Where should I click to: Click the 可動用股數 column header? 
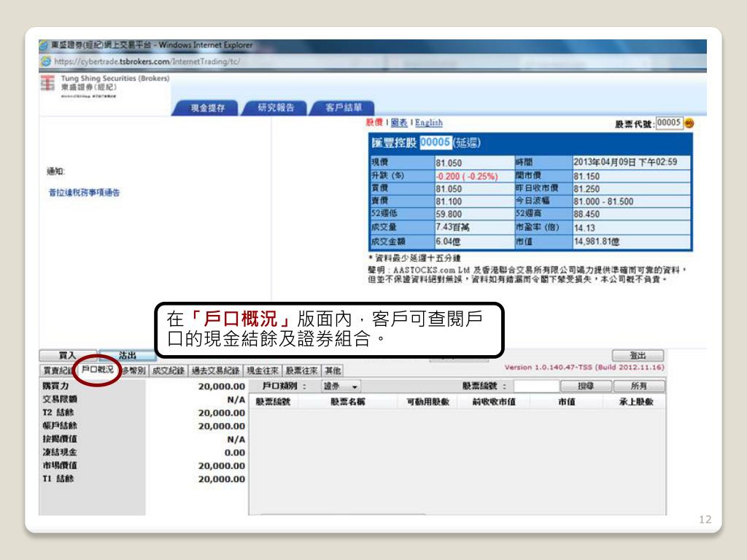427,402
